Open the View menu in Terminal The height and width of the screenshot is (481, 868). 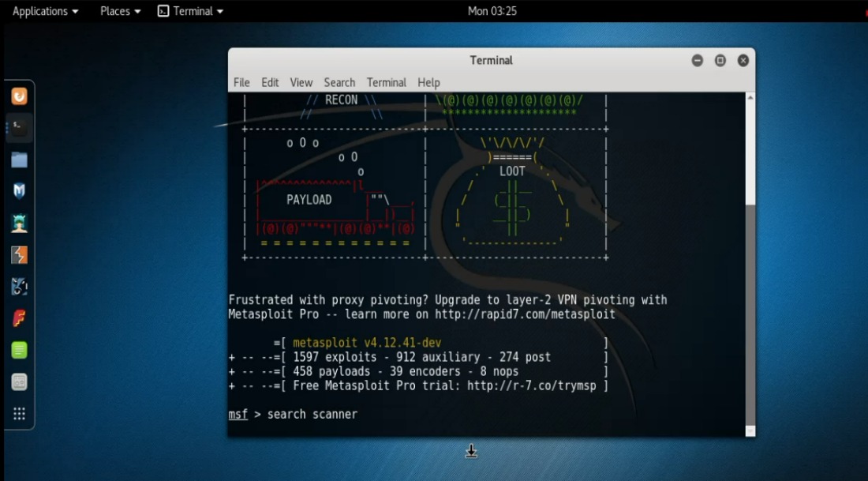click(301, 83)
